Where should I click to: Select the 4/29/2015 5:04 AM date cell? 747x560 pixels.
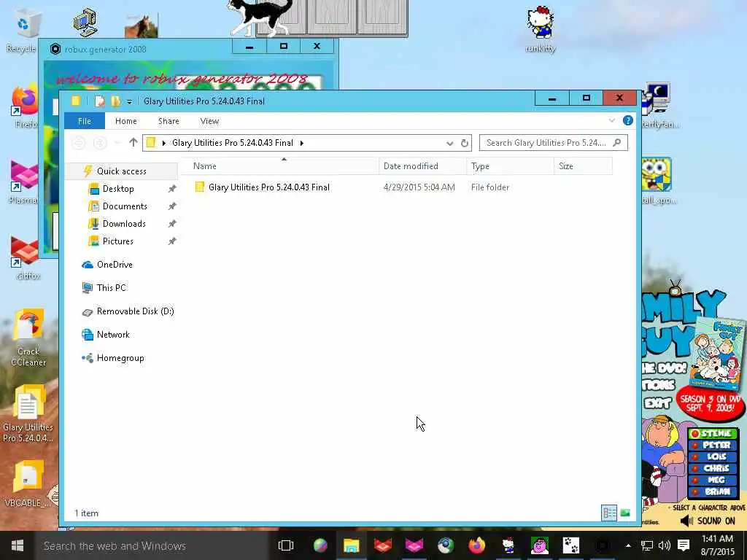[x=419, y=187]
